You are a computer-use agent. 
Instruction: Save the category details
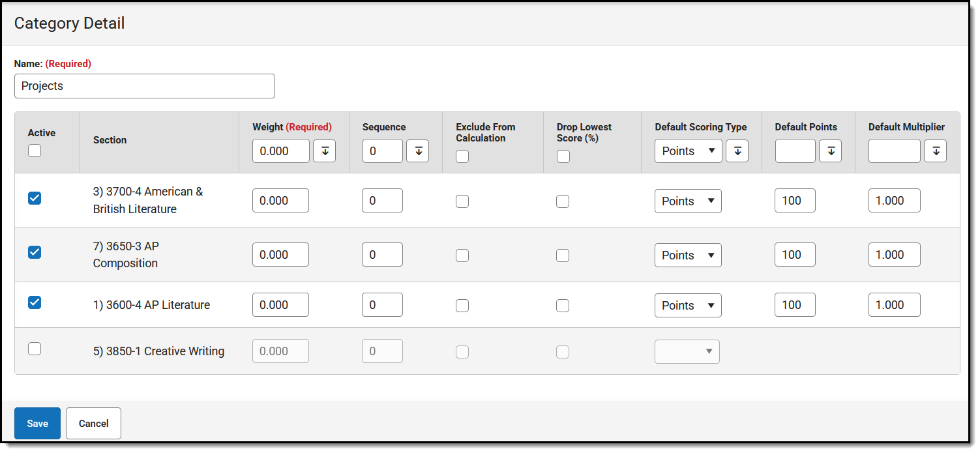point(37,424)
